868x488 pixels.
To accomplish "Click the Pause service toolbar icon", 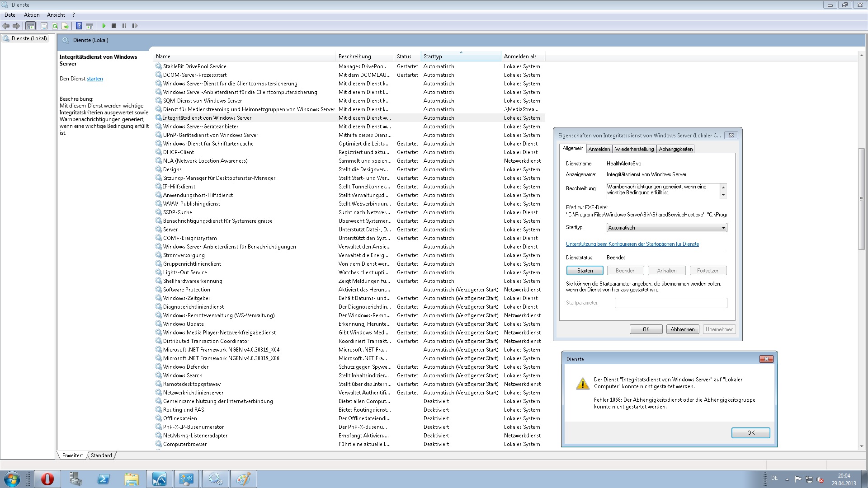I will coord(124,26).
